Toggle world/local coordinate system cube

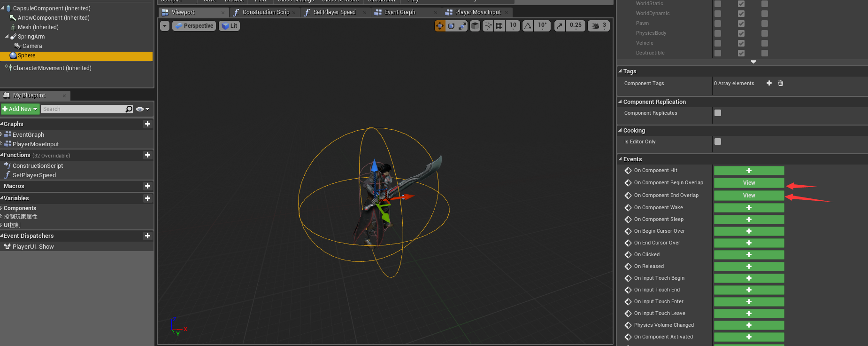(x=475, y=26)
